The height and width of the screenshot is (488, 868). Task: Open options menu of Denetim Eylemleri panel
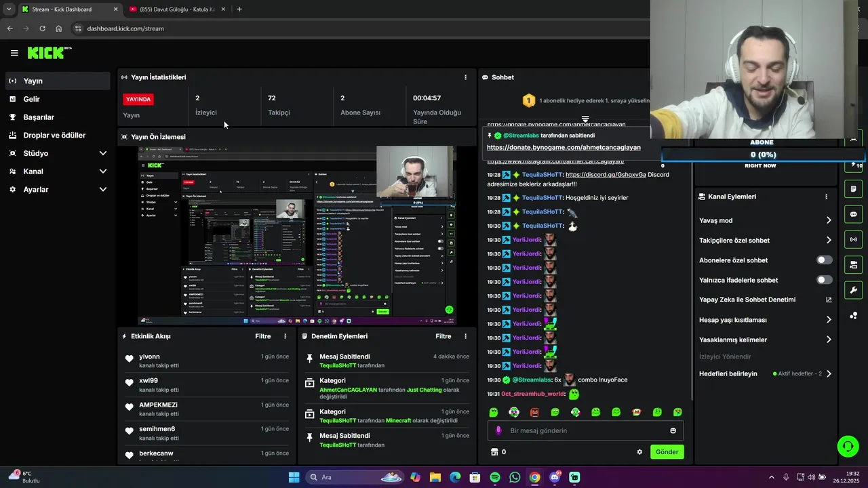pyautogui.click(x=465, y=336)
